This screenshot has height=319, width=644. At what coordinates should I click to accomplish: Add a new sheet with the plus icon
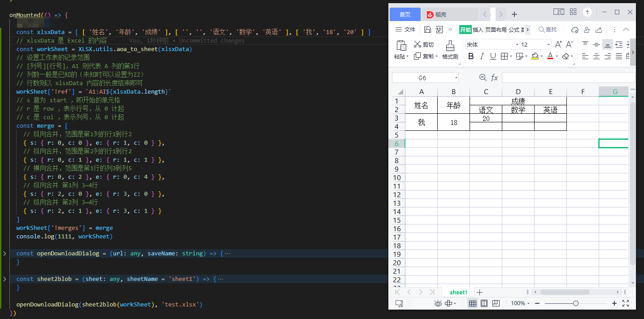click(479, 292)
